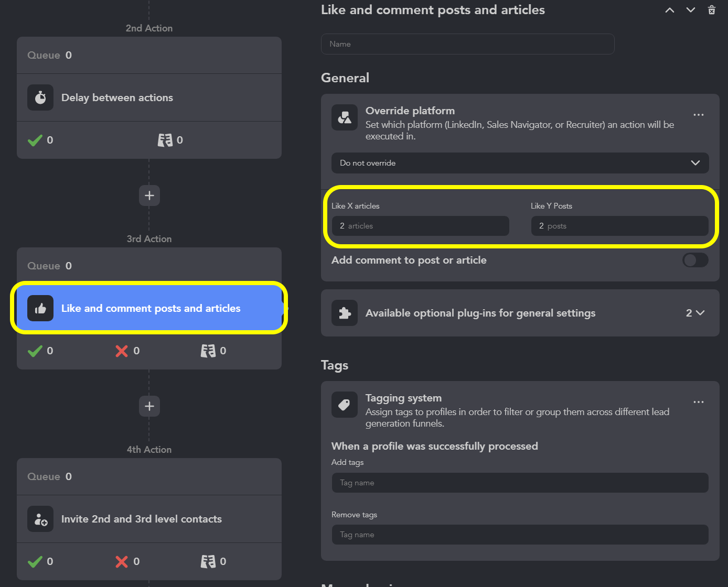Open the three-dot menu for Tagging system
The width and height of the screenshot is (728, 587).
coord(699,402)
